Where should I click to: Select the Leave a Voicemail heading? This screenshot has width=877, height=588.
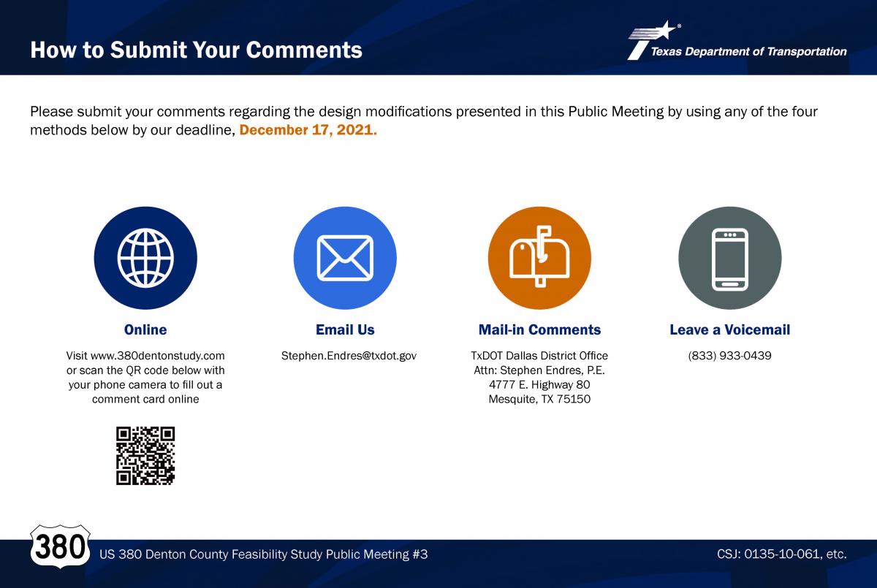point(730,329)
